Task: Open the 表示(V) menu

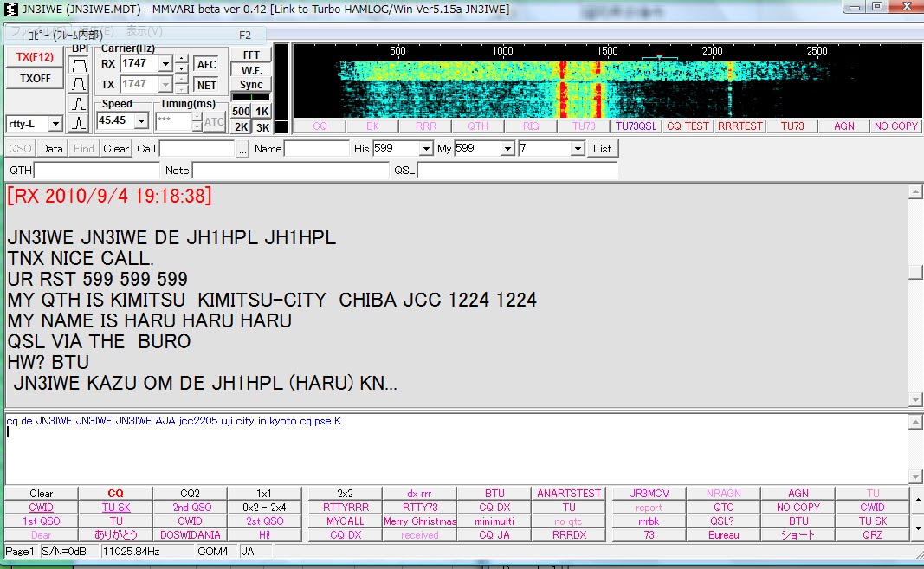Action: 144,30
